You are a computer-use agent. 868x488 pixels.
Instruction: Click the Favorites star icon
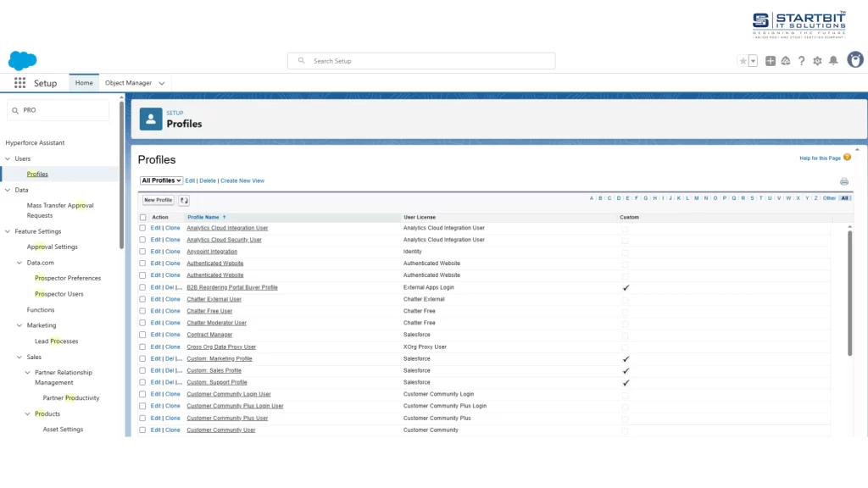[743, 61]
